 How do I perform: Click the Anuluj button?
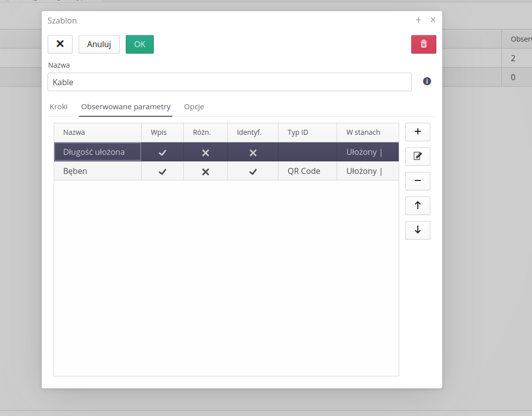[99, 44]
